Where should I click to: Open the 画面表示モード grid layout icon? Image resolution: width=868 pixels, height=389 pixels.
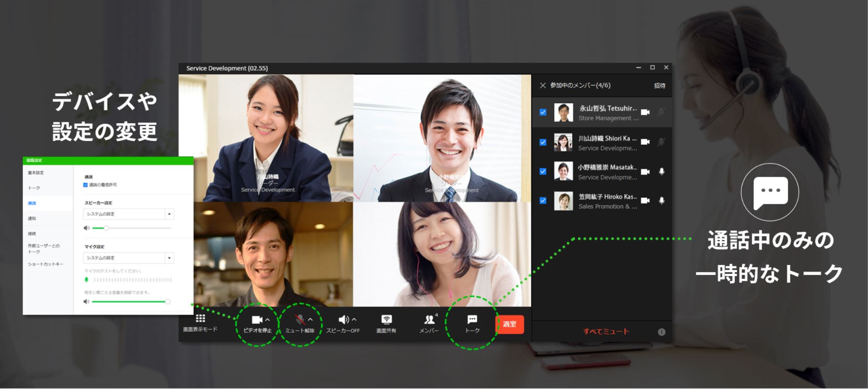200,319
